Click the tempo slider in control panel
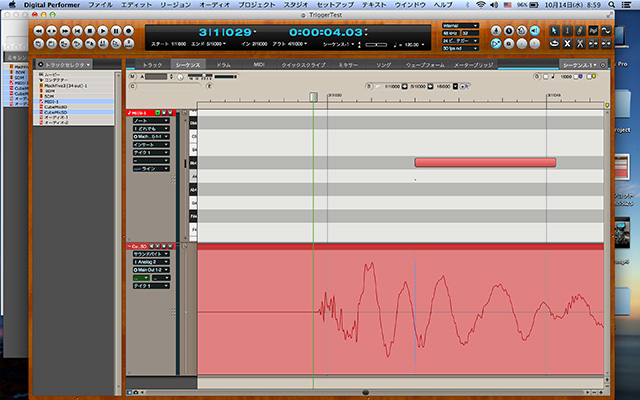640x400 pixels. click(x=375, y=45)
